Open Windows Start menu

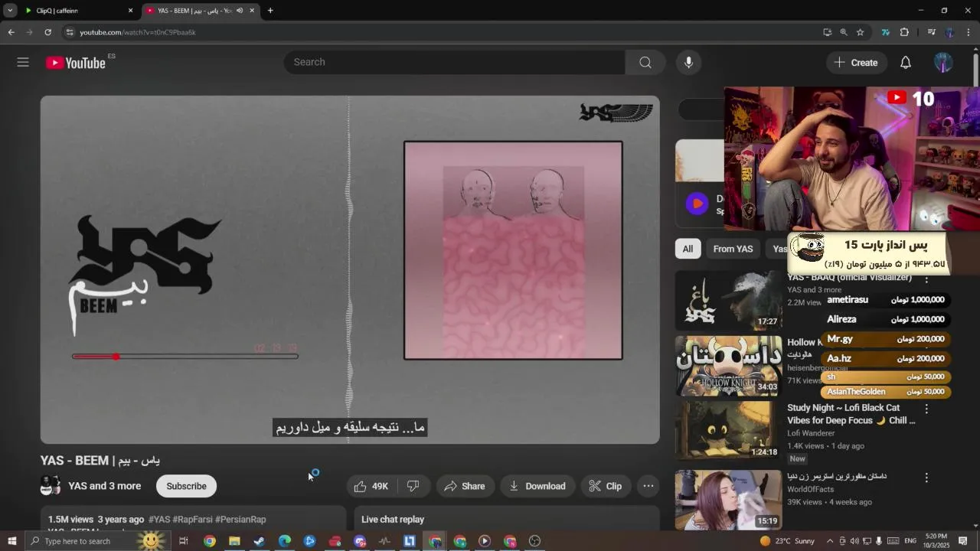11,541
